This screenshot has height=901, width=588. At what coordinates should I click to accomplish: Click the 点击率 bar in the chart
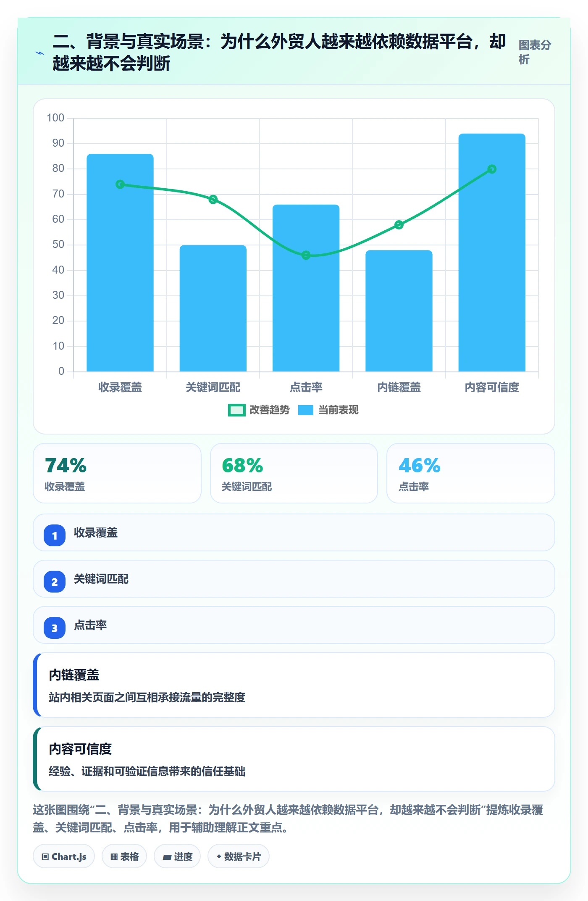[306, 288]
